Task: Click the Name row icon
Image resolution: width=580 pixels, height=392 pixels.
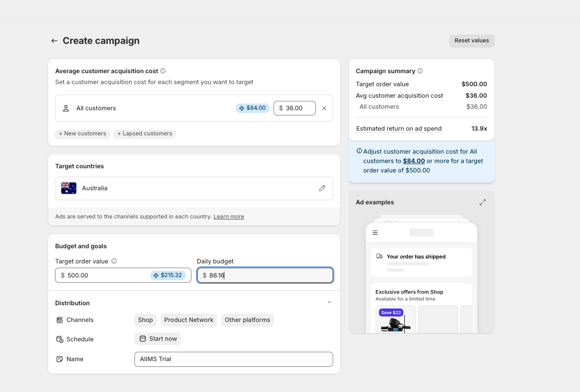Action: (x=60, y=359)
